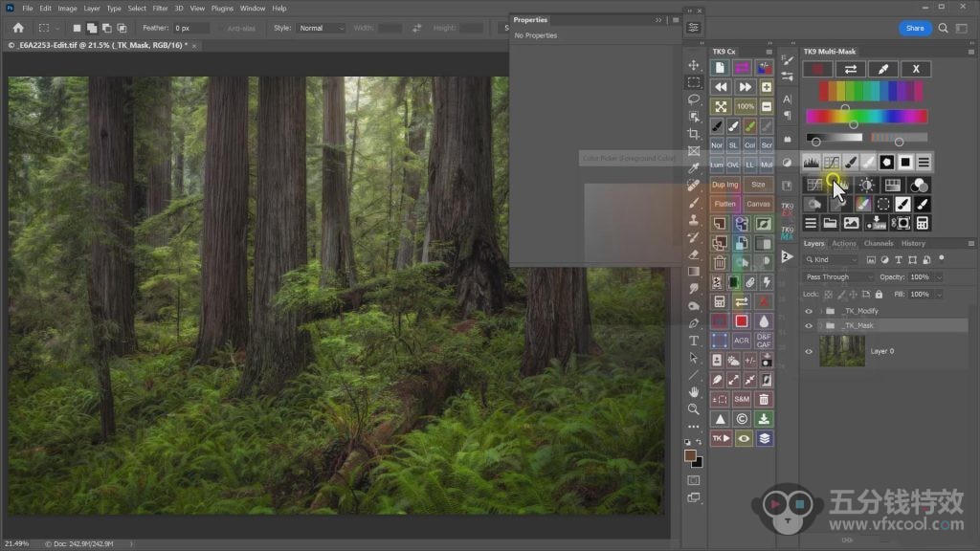The height and width of the screenshot is (551, 980).
Task: Open the Properties panel menu icon
Action: tap(676, 20)
